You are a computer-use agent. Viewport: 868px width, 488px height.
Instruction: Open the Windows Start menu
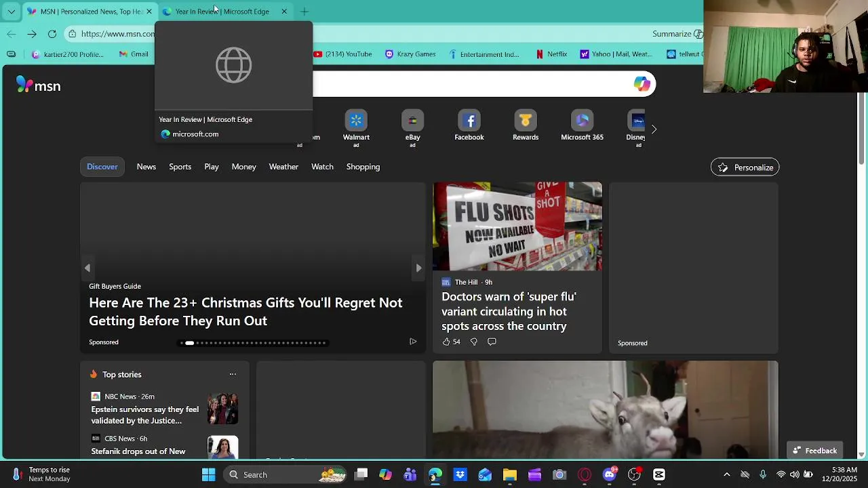coord(208,474)
